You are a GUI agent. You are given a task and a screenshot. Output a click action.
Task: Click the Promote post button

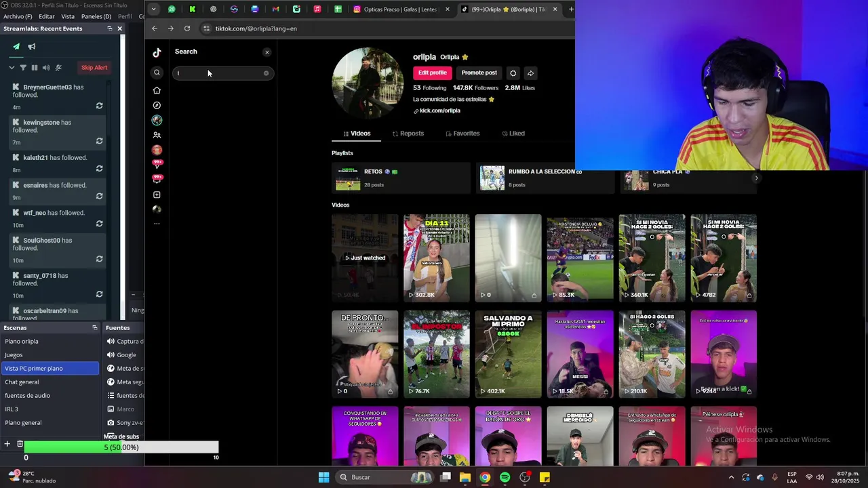point(479,73)
